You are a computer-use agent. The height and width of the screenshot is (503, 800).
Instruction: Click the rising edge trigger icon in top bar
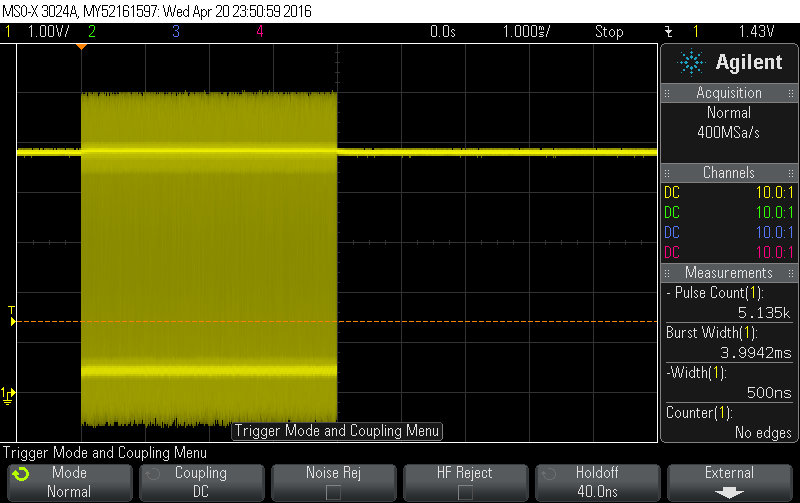(x=668, y=31)
